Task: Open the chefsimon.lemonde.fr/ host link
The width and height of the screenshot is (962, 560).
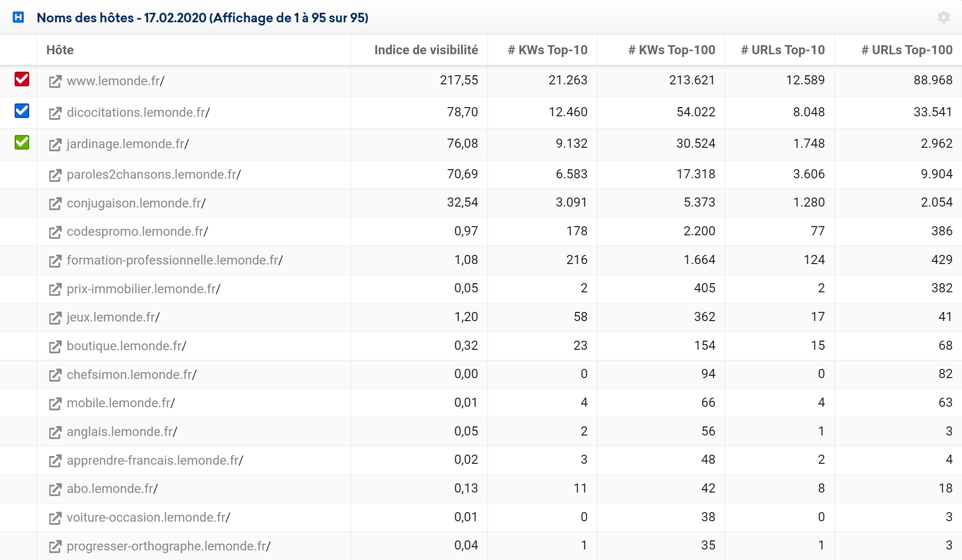Action: click(x=131, y=374)
